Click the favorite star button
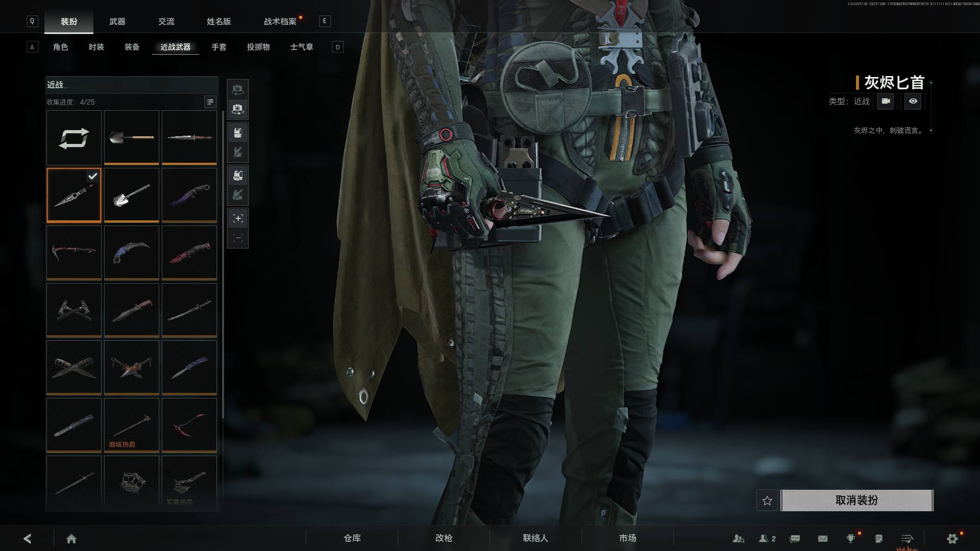 tap(767, 500)
